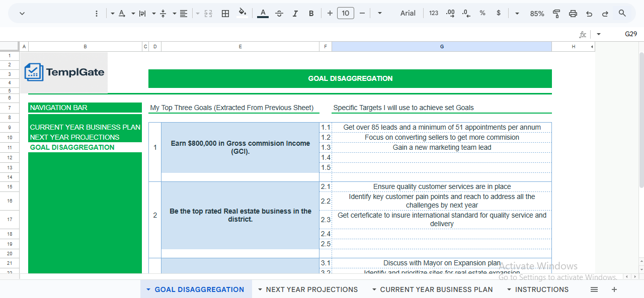The height and width of the screenshot is (298, 644).
Task: Open NEXT YEAR PROJECTIONS tab's dropdown arrow
Action: [260, 289]
